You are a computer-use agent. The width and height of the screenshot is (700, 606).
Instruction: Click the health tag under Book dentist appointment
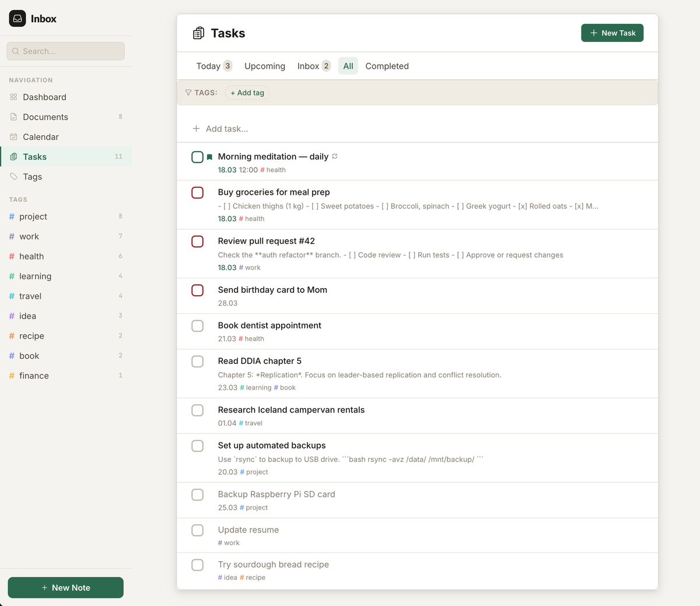pos(251,339)
